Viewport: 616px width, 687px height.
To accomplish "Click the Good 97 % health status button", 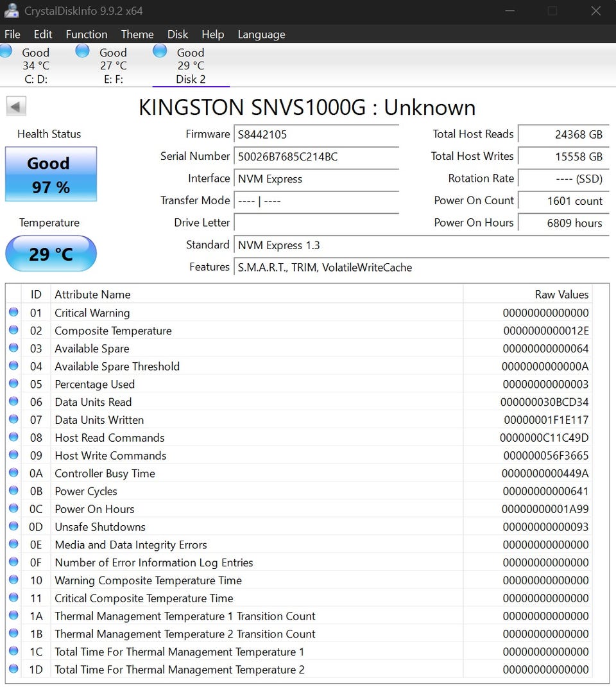I will point(51,175).
